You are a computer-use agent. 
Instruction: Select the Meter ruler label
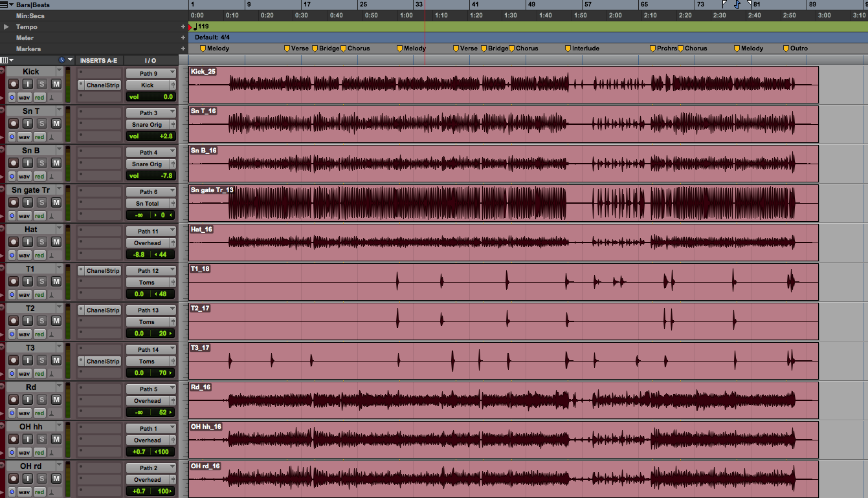[x=25, y=38]
